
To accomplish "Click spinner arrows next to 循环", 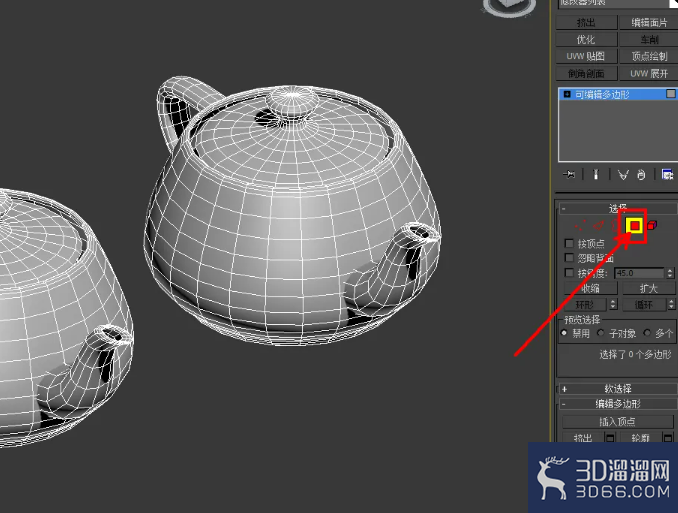I will [672, 305].
